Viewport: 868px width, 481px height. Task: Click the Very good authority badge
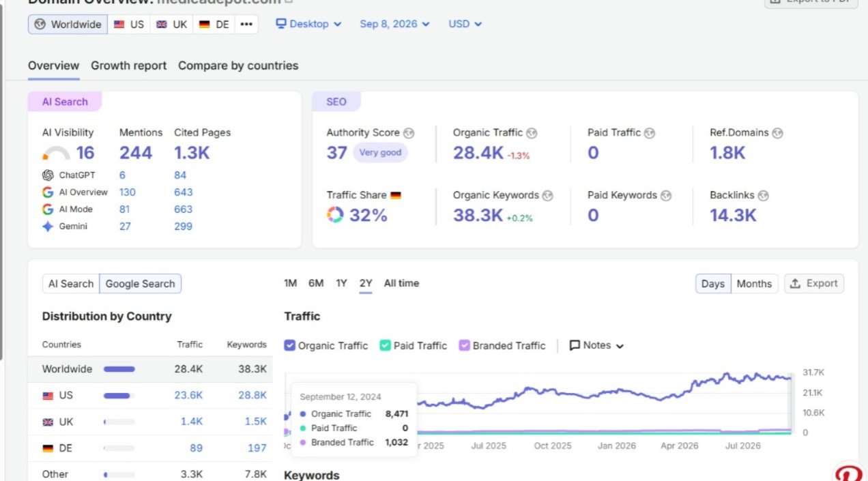pos(380,153)
